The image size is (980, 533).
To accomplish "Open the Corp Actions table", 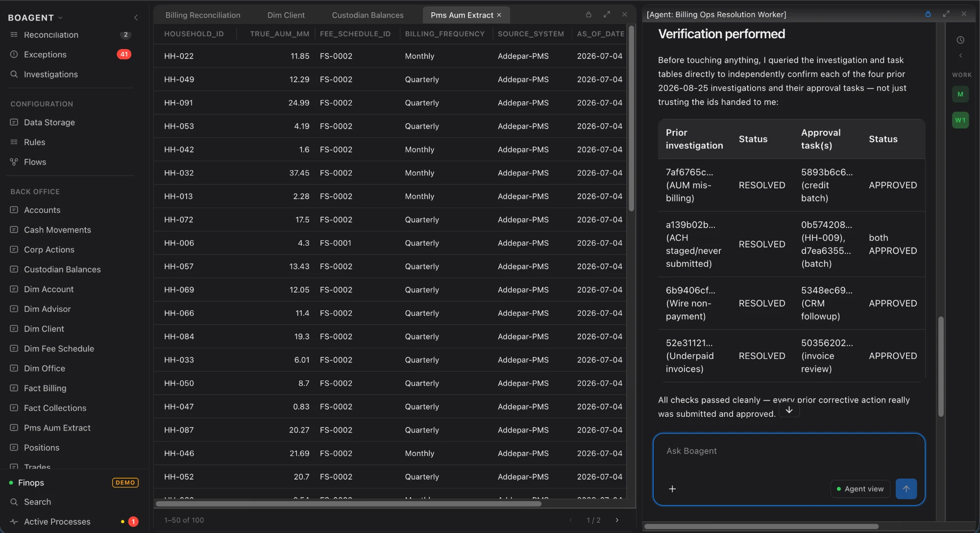I will point(49,250).
